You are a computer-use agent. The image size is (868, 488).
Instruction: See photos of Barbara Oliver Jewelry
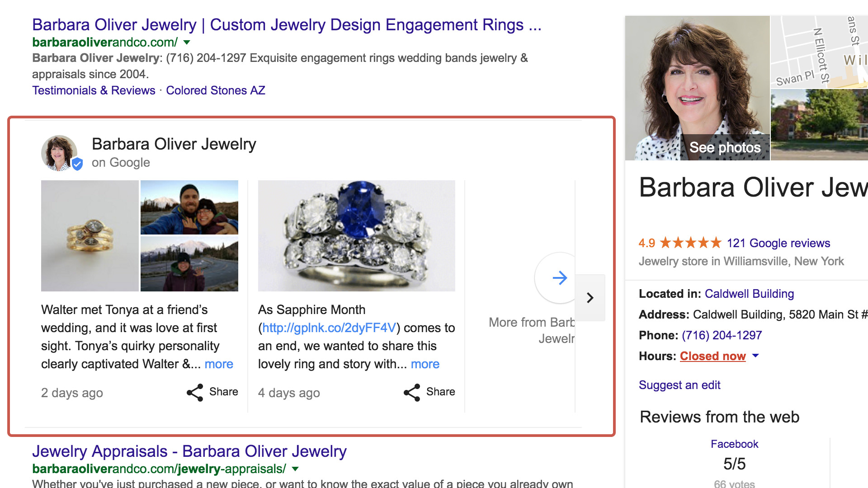tap(725, 147)
